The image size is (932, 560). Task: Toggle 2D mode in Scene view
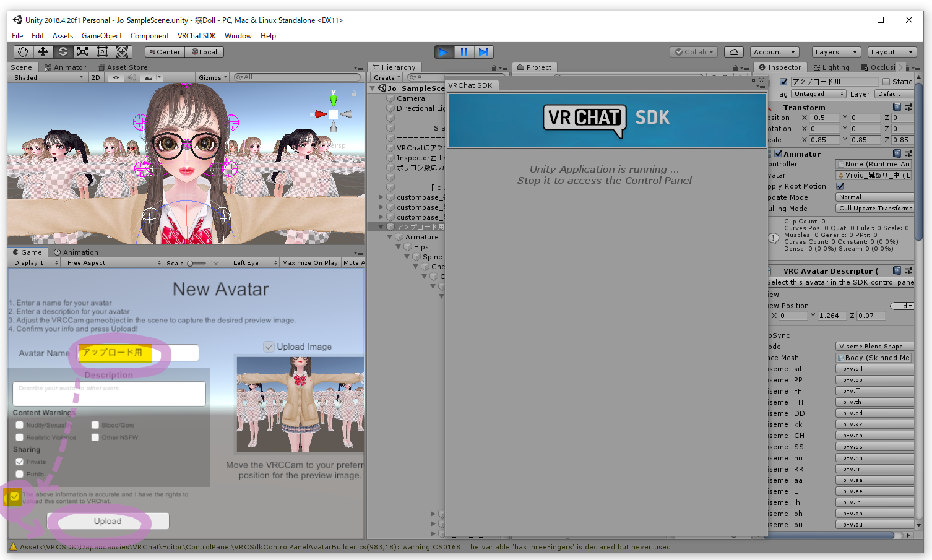pos(95,77)
